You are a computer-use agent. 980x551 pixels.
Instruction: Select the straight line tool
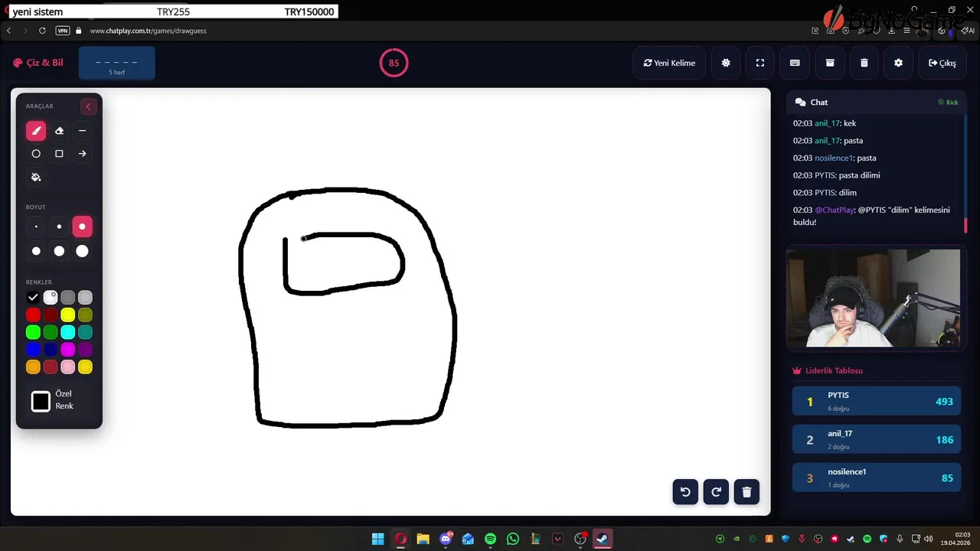(x=82, y=131)
